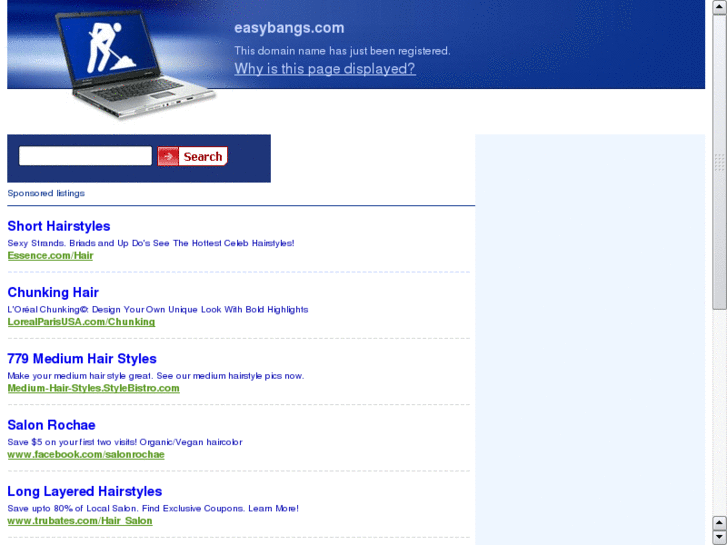727x545 pixels.
Task: Click the vertical scrollbar thumb
Action: coord(719,161)
